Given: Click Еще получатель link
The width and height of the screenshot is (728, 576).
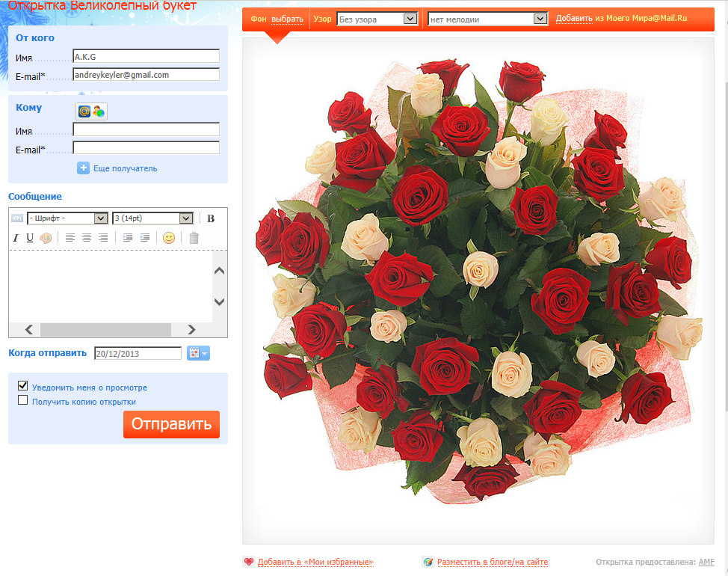Looking at the screenshot, I should tap(126, 168).
